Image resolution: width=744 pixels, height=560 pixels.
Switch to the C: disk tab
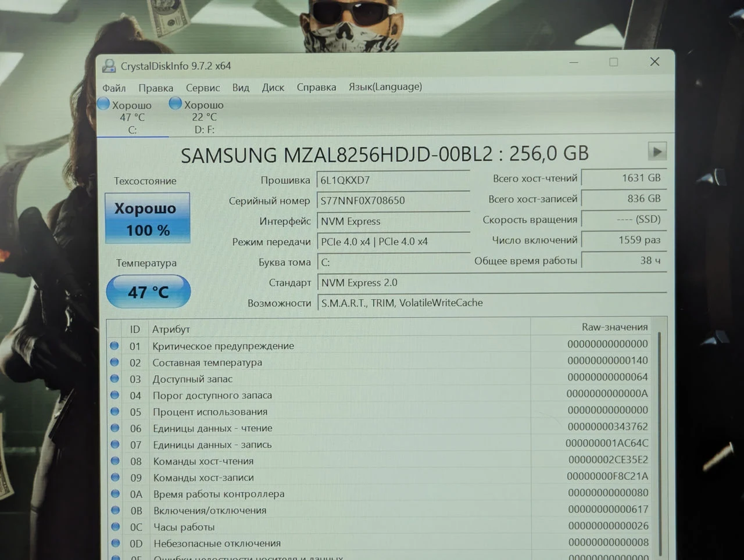click(x=133, y=117)
